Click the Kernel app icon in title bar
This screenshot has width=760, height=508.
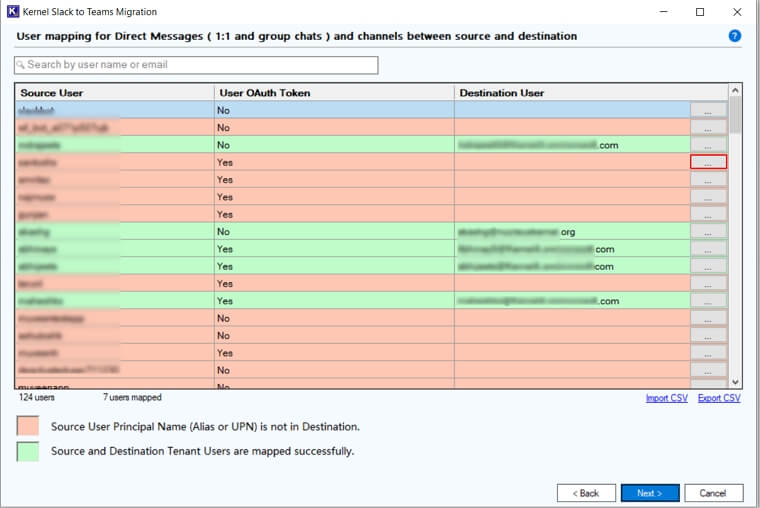(13, 12)
